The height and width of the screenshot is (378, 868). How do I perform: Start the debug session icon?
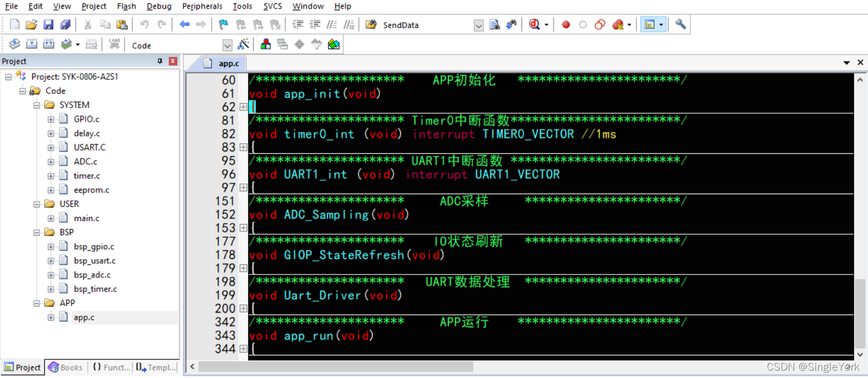pyautogui.click(x=535, y=24)
